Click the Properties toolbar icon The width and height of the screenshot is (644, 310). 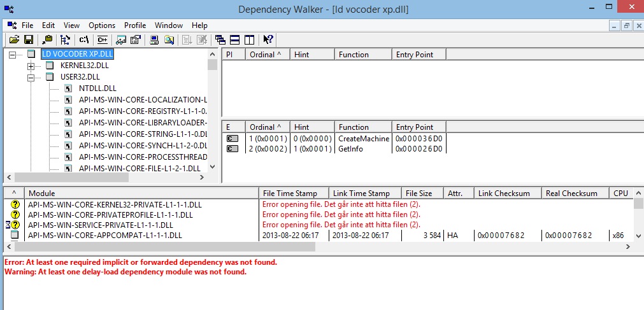click(135, 39)
